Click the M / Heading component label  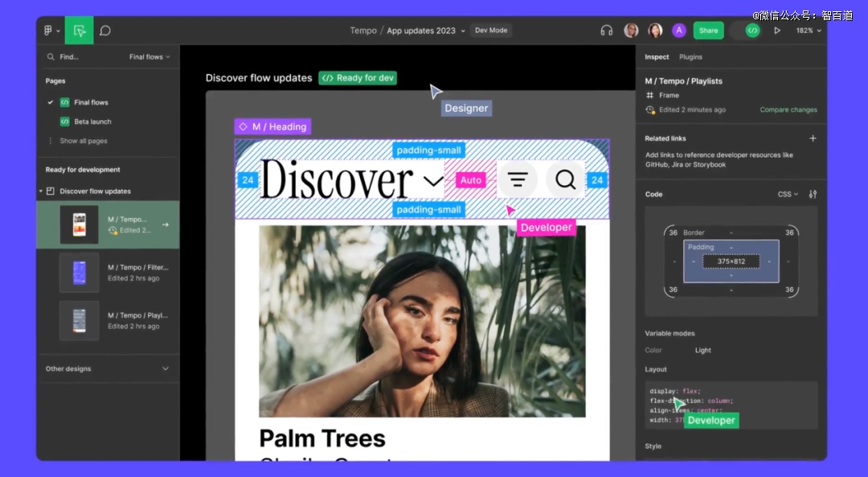[x=273, y=127]
